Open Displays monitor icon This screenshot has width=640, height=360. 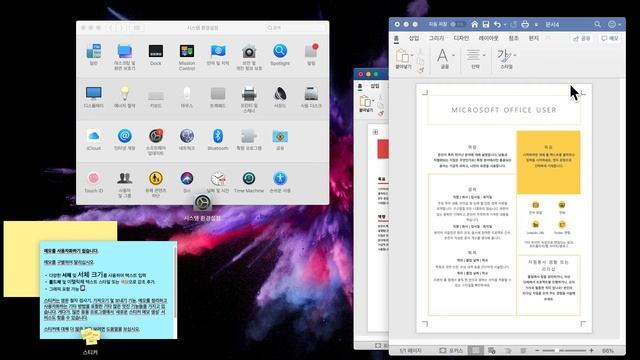point(93,93)
